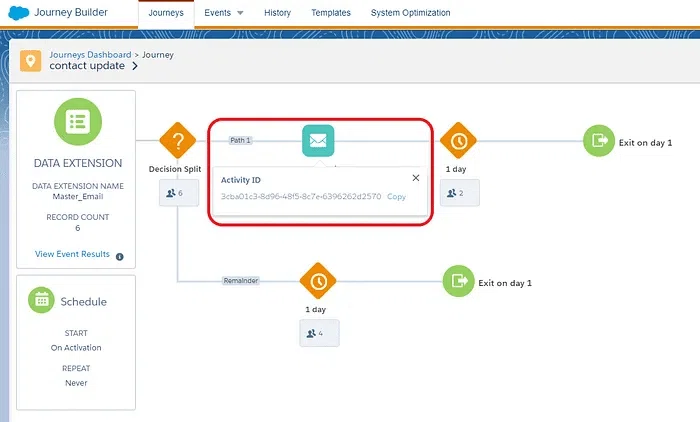Select the Activity ID value text
Image resolution: width=700 pixels, height=422 pixels.
click(301, 196)
